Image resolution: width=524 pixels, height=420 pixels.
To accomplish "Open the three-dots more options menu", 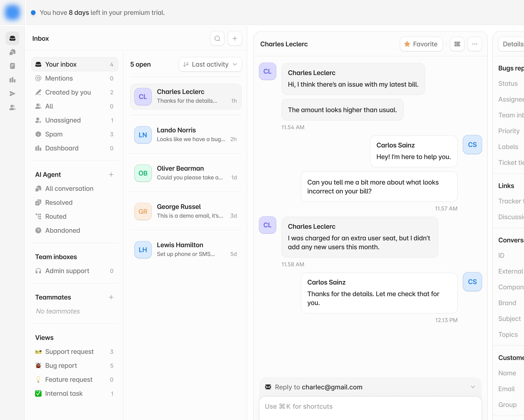I will click(474, 44).
